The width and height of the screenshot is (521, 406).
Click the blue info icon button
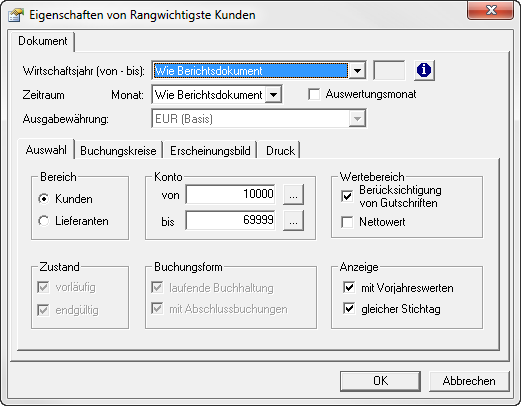[x=424, y=70]
